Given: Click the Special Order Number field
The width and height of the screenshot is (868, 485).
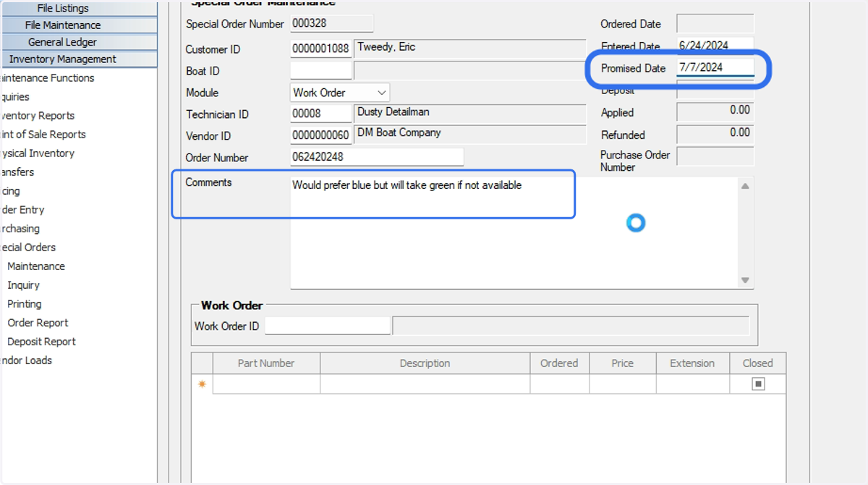Looking at the screenshot, I should click(x=332, y=23).
